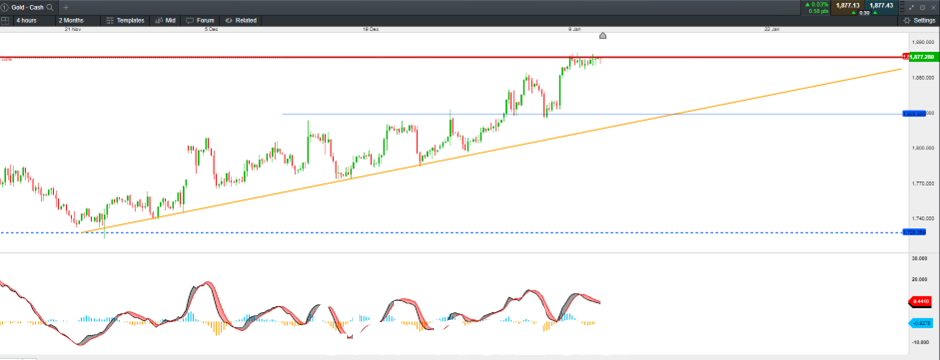Close the Gold chart window
940x360 pixels.
click(x=933, y=8)
